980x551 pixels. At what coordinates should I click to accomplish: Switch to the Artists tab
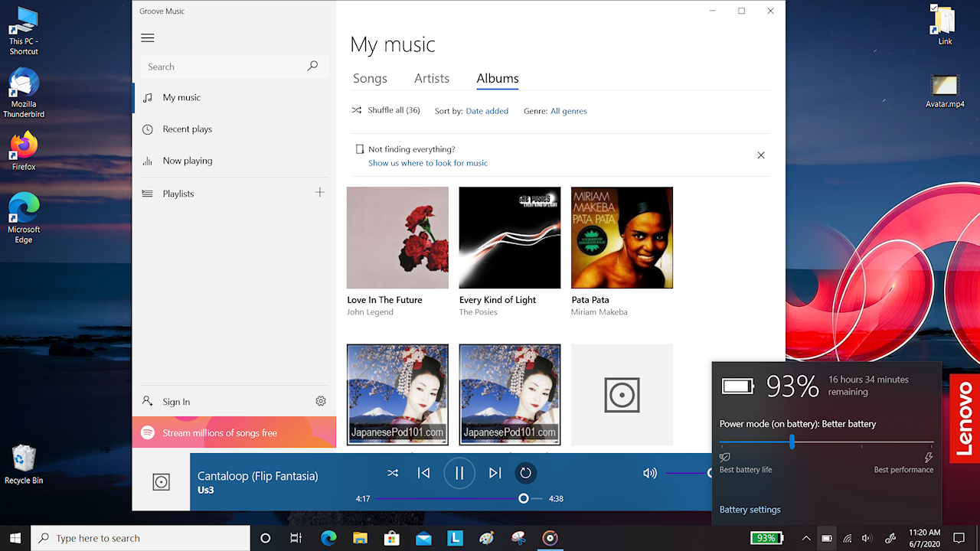point(432,78)
